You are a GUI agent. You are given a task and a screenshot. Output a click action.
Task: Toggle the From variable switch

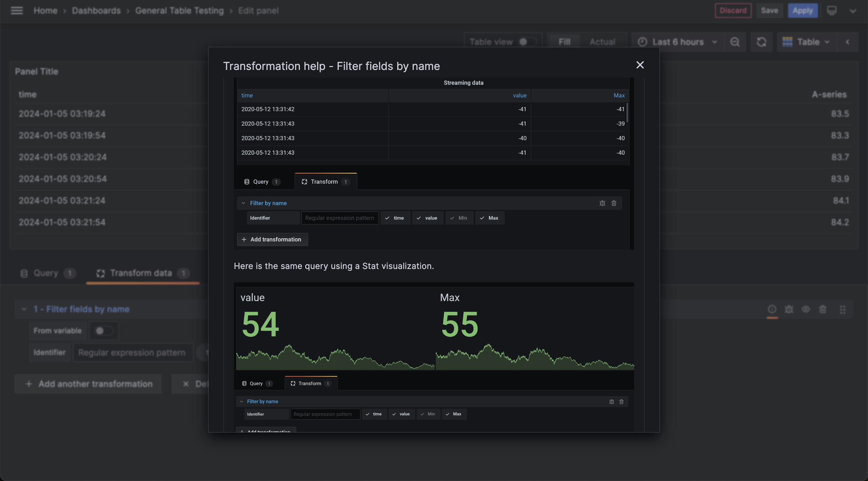click(x=103, y=331)
